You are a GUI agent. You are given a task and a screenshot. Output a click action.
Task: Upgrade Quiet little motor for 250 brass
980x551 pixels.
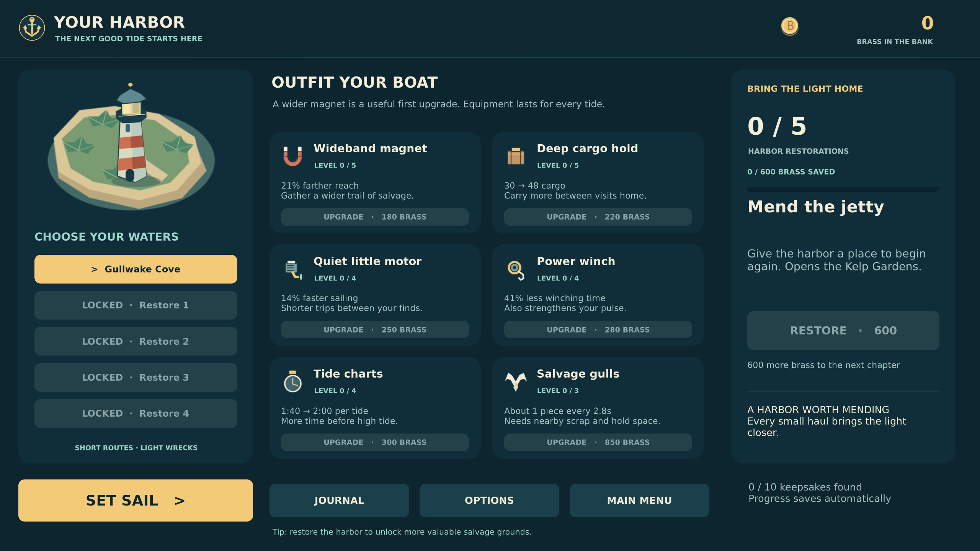375,329
